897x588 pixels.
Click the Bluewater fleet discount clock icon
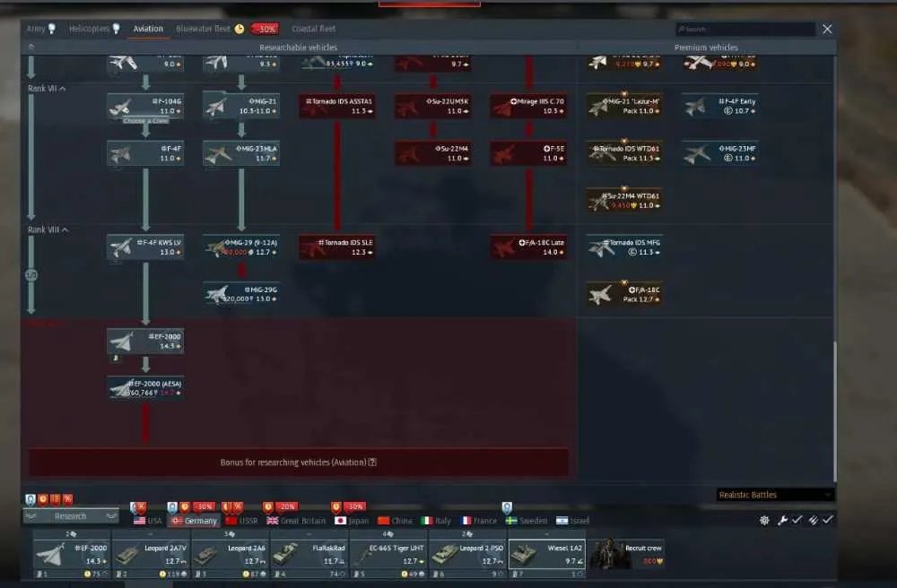pyautogui.click(x=239, y=29)
